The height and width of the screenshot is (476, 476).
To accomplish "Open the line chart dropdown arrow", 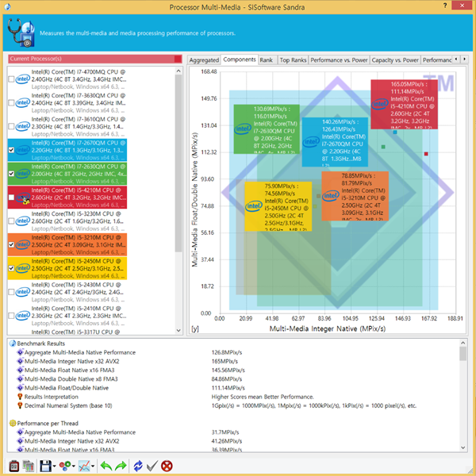I will click(93, 466).
